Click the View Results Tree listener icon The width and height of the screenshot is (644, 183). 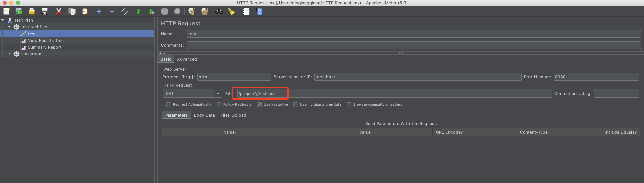[x=23, y=40]
